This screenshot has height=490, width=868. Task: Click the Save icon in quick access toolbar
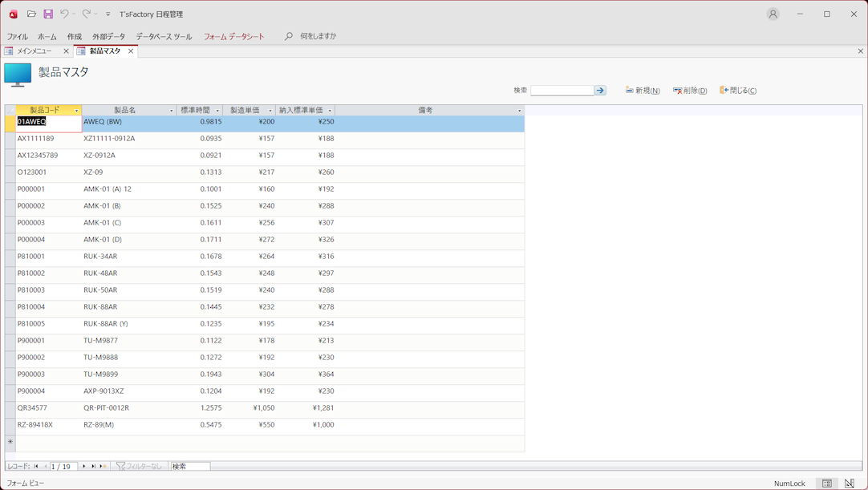click(x=48, y=14)
